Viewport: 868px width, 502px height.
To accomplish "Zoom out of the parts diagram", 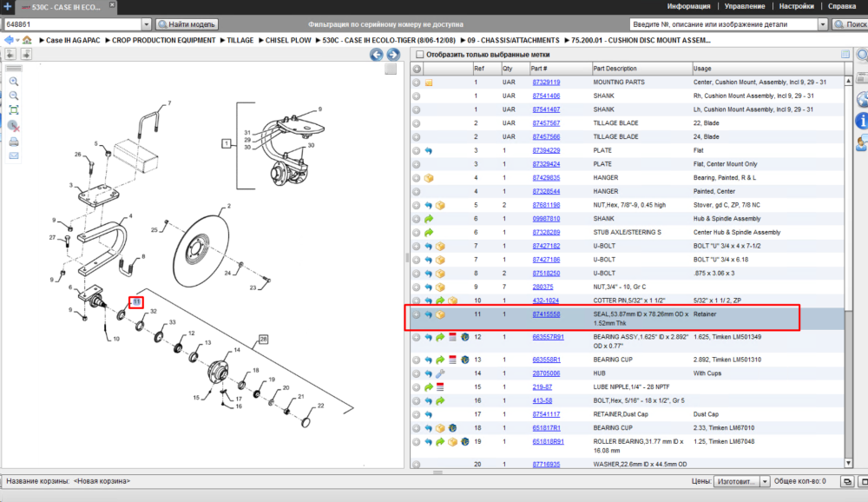I will click(14, 96).
